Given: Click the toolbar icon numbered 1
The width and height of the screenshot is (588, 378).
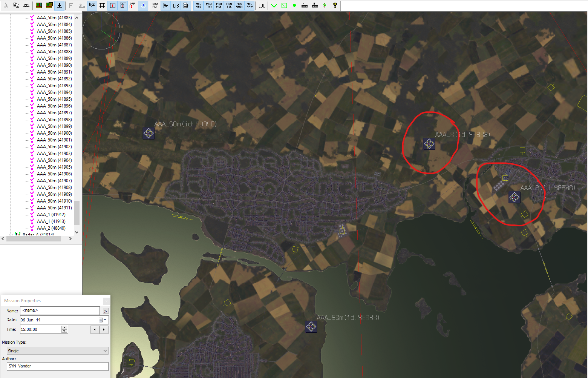Looking at the screenshot, I should pos(305,5).
